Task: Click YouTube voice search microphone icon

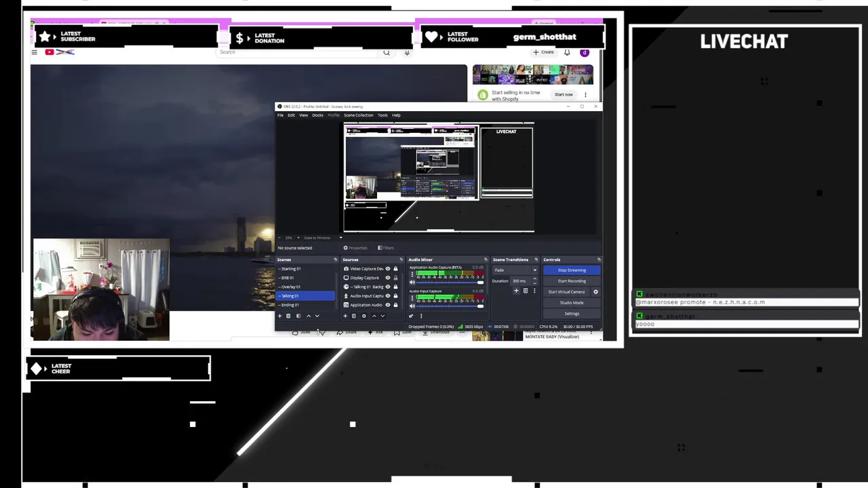Action: tap(407, 52)
